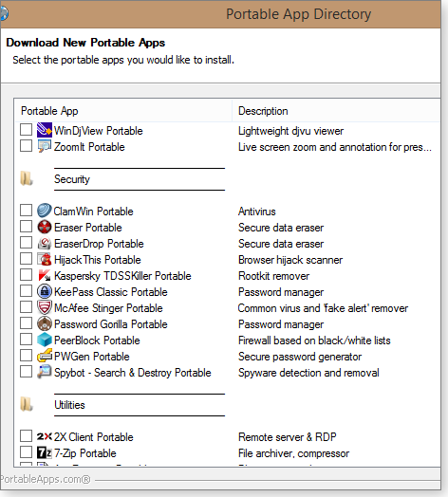Check the 7-Zip Portable checkbox

(x=26, y=452)
